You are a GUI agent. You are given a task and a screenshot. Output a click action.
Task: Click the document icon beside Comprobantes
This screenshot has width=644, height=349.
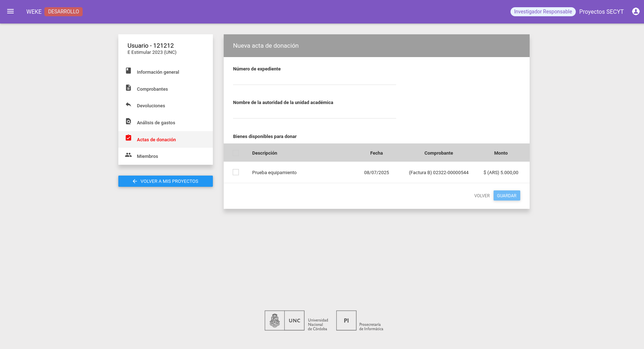128,88
